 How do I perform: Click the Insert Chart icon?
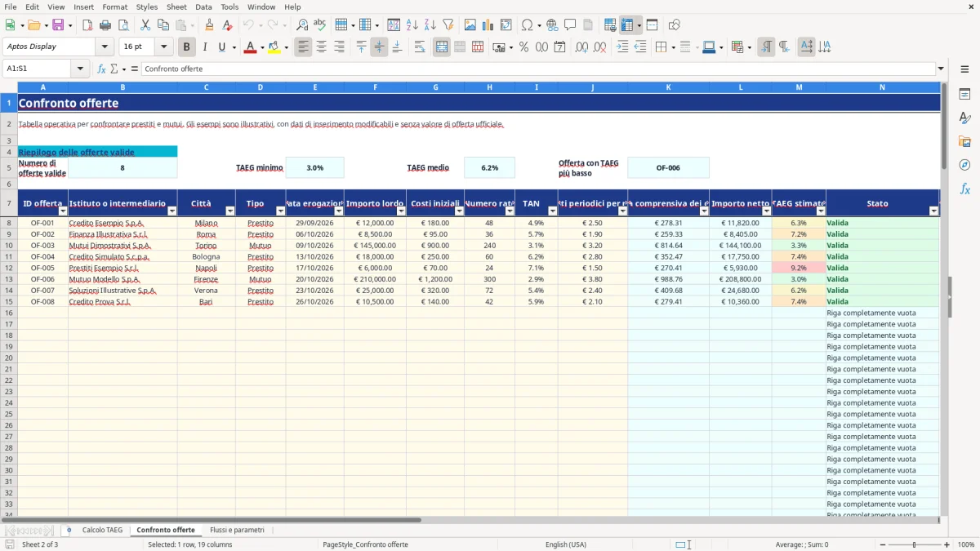pyautogui.click(x=488, y=25)
